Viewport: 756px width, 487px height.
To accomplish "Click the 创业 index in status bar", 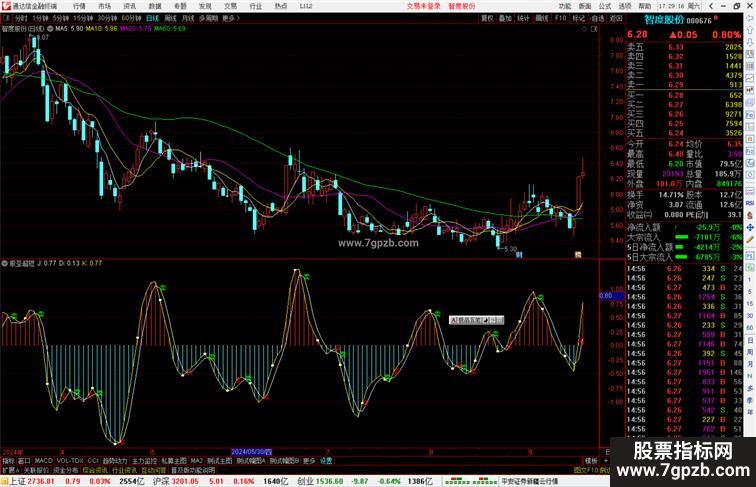I will (306, 481).
